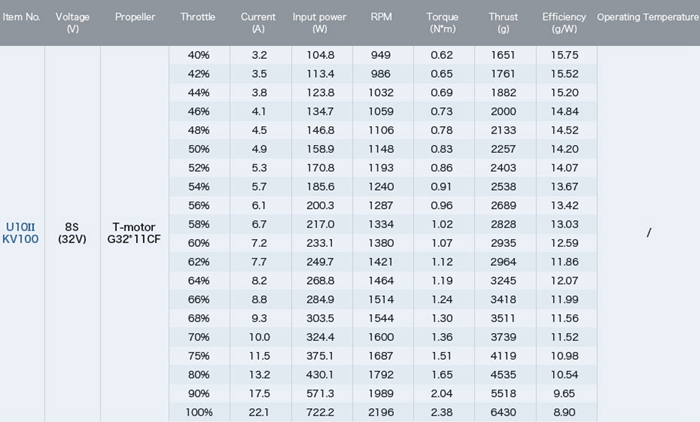Screen dimensions: 700x422
Task: Select the 9.65 efficiency value
Action: [x=564, y=393]
